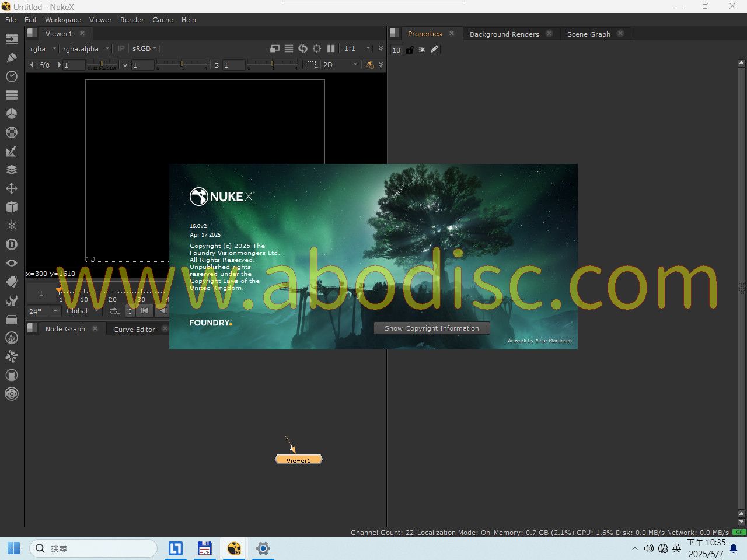Open the 1:1 zoom ratio dropdown
The width and height of the screenshot is (747, 560).
357,48
